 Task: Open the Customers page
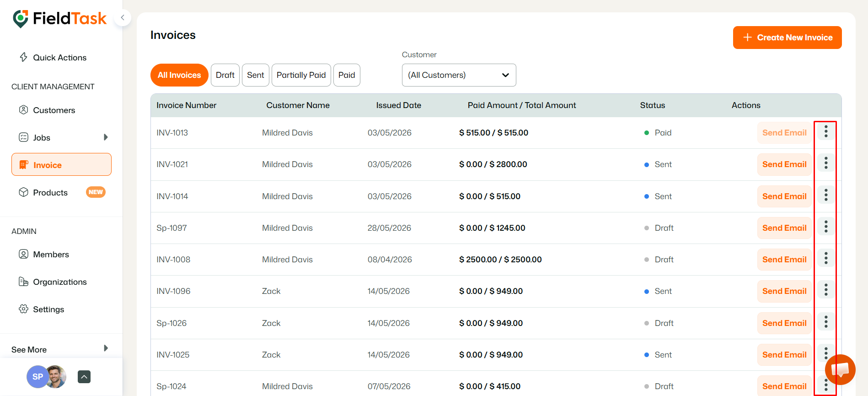[54, 110]
